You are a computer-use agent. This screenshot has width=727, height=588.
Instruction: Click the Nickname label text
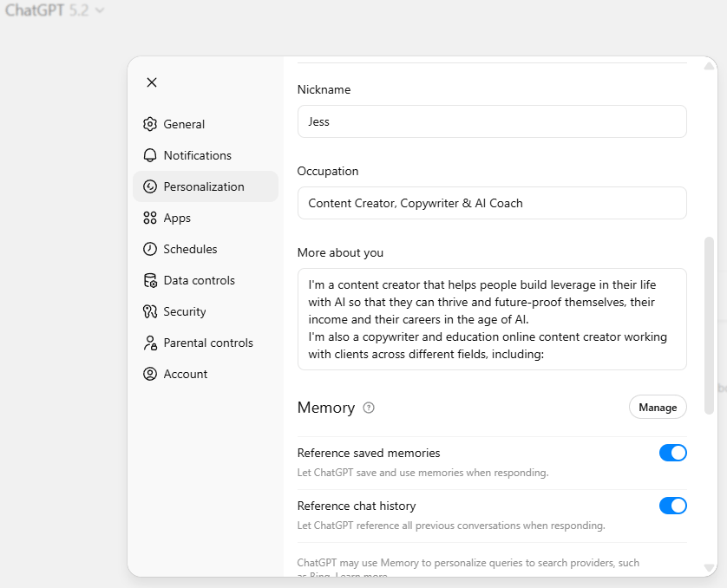324,89
